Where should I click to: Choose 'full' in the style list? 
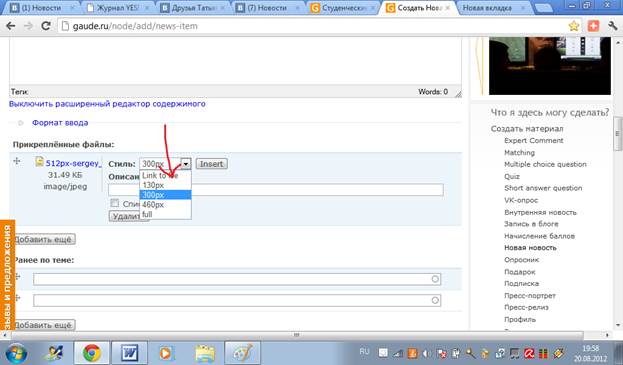coord(165,214)
